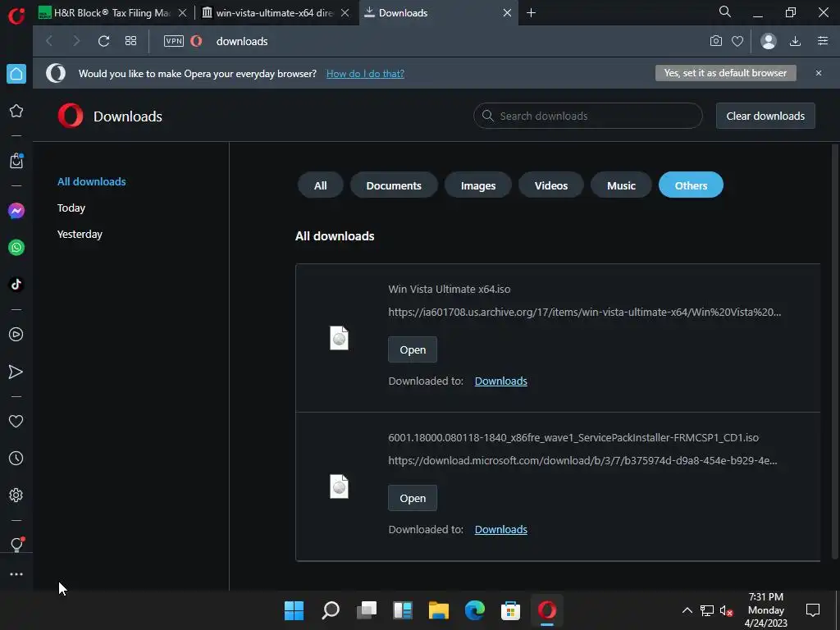
Task: Click Yes, set it as default browser
Action: tap(725, 73)
